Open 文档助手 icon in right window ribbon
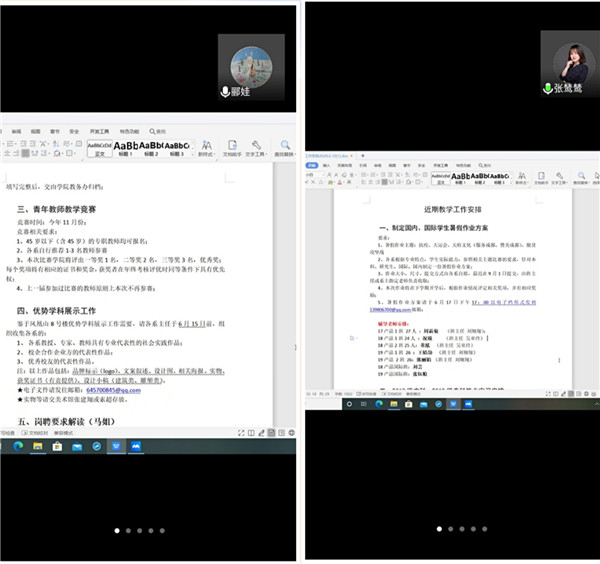Viewport: 600px width, 564px height. tap(541, 178)
